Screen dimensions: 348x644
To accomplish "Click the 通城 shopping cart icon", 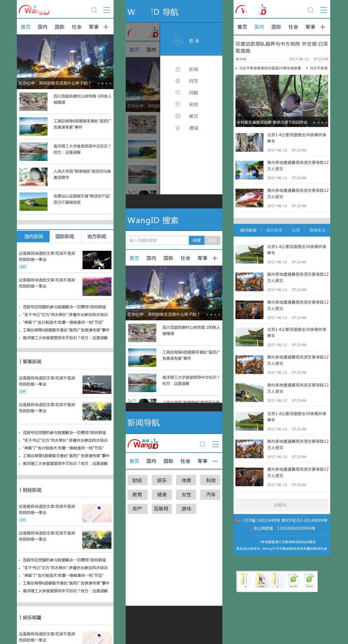I will tap(178, 128).
